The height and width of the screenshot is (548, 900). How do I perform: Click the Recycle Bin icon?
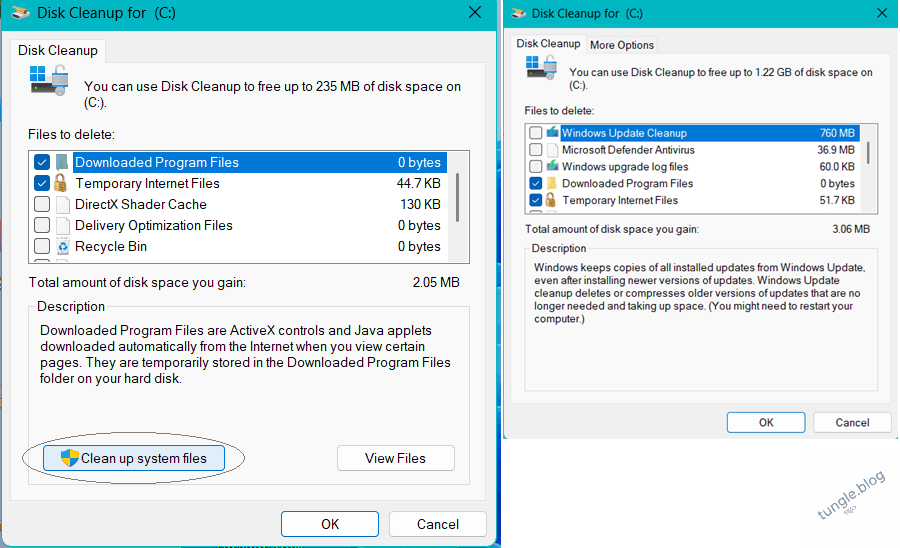63,247
